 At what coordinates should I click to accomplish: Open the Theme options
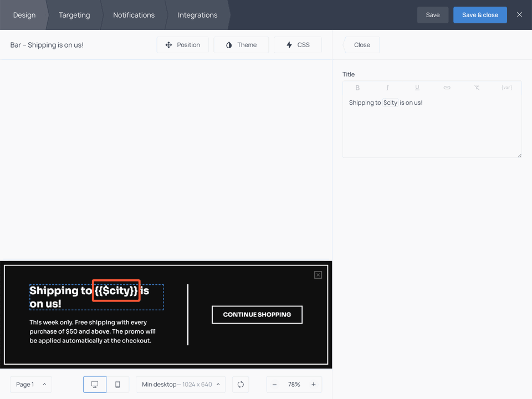coord(241,45)
